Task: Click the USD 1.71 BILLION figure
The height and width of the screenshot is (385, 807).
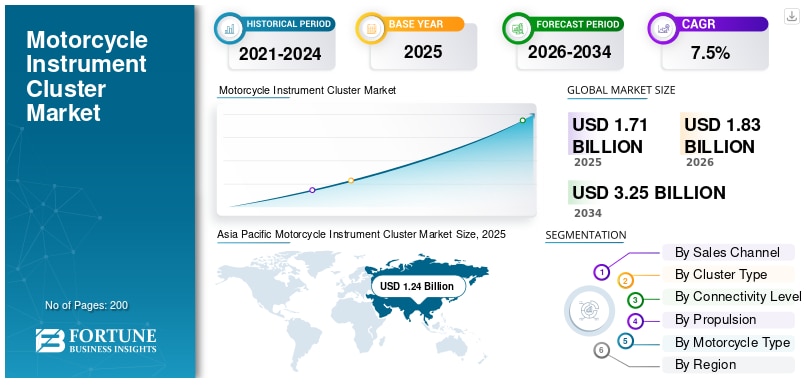Action: point(610,135)
